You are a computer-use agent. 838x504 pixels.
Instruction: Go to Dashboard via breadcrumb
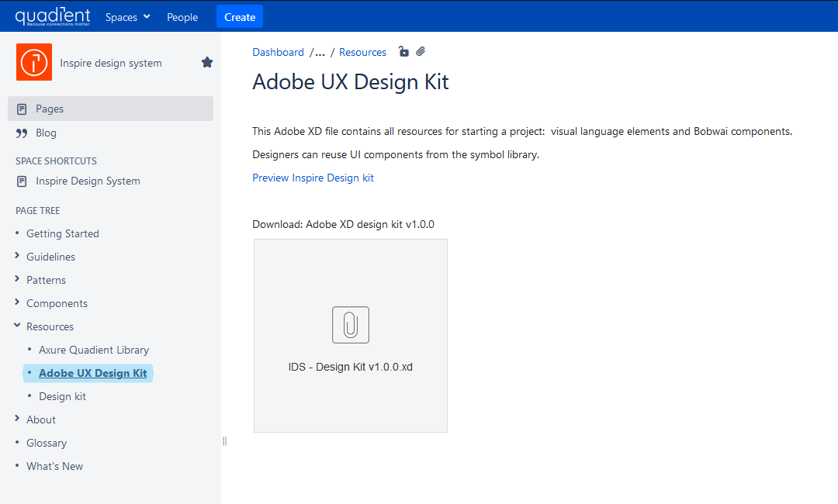click(x=278, y=52)
